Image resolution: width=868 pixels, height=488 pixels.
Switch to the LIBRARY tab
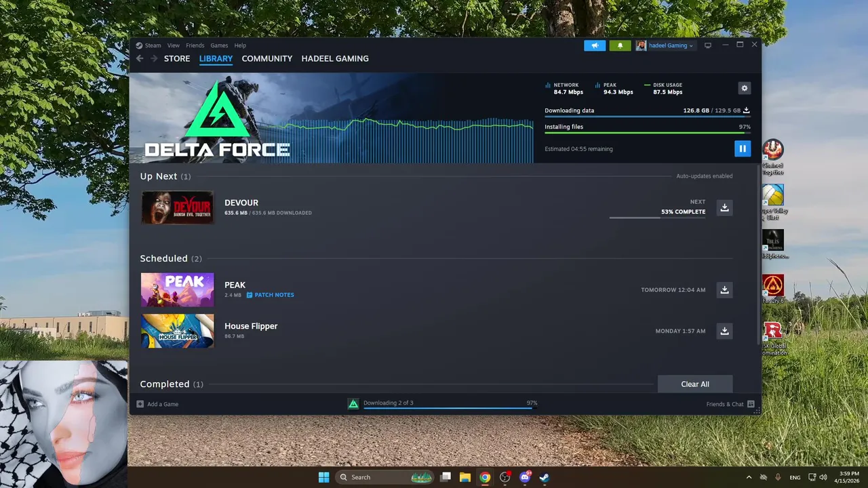216,59
